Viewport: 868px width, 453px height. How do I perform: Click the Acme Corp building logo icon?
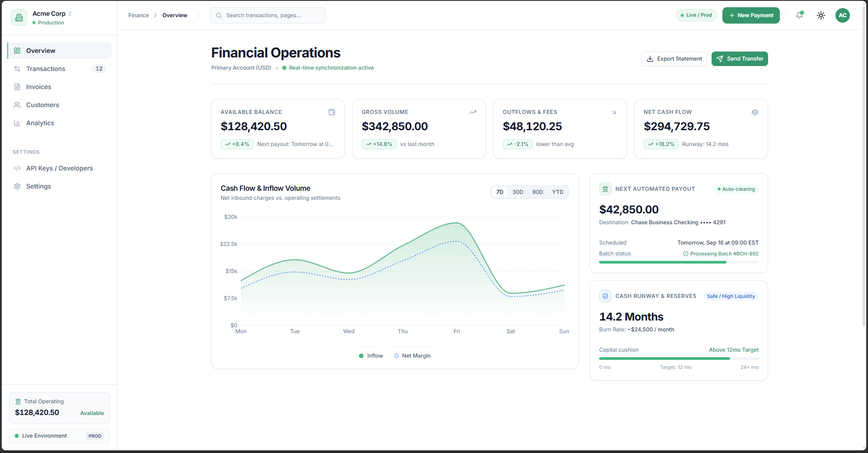pos(19,18)
